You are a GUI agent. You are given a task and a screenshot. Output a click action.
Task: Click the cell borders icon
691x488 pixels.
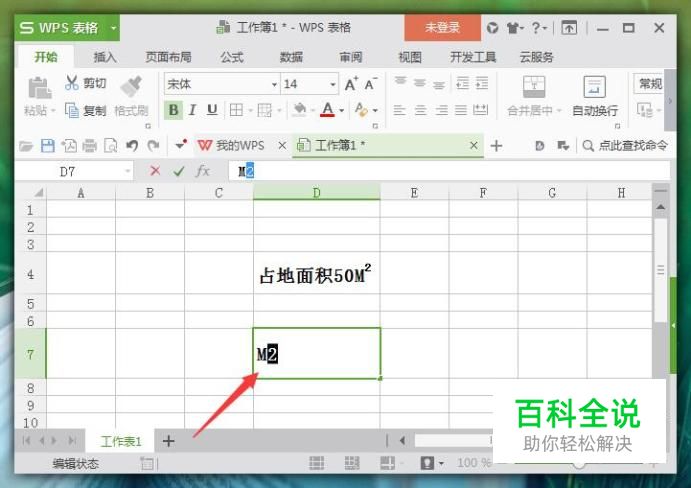click(x=236, y=110)
